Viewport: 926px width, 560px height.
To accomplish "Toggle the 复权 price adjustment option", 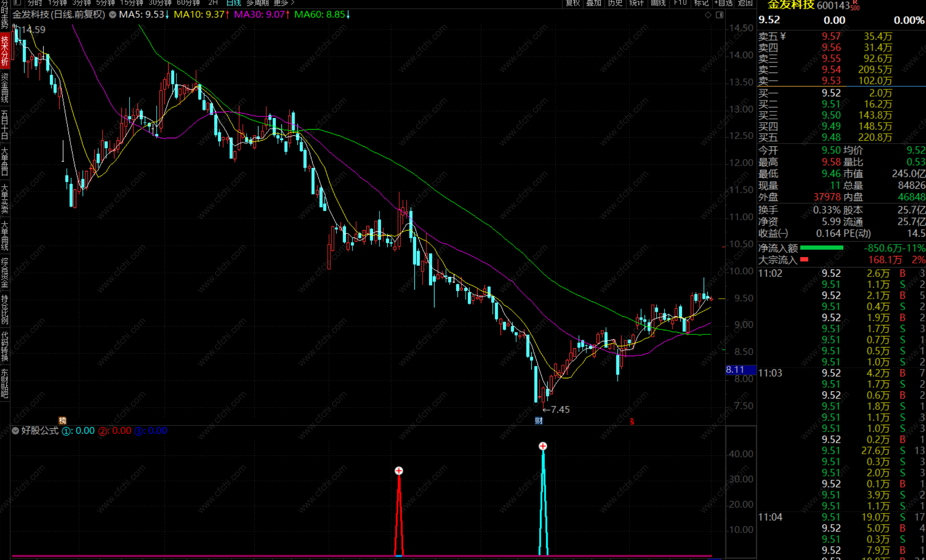I will click(573, 3).
